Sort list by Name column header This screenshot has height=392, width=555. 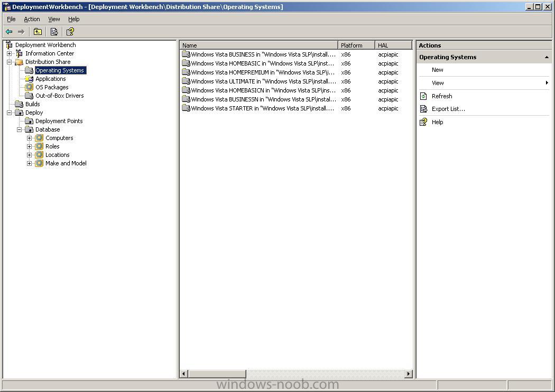259,45
